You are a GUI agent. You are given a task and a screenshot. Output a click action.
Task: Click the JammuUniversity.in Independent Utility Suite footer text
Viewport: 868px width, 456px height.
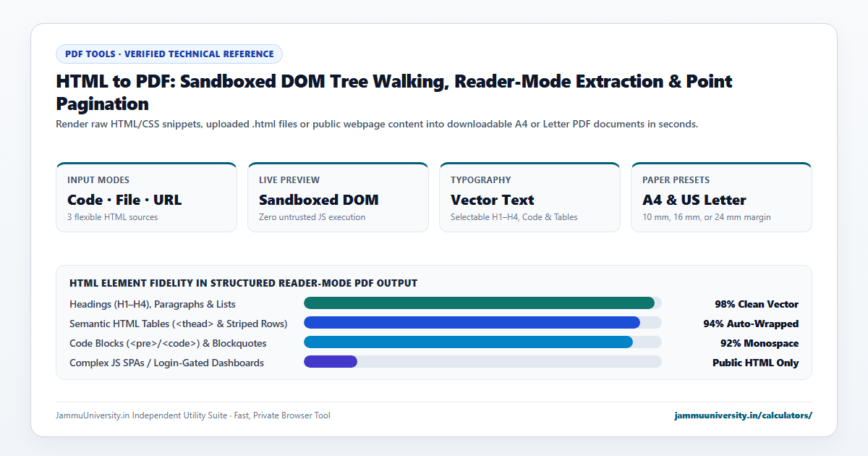[x=193, y=415]
